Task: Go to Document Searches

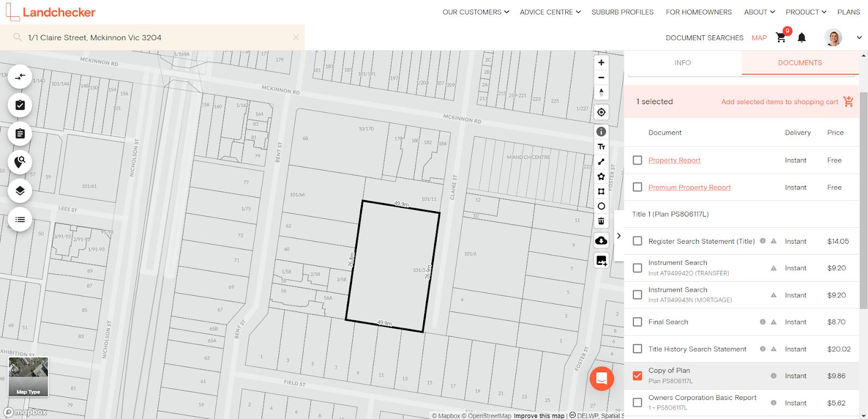Action: 704,38
